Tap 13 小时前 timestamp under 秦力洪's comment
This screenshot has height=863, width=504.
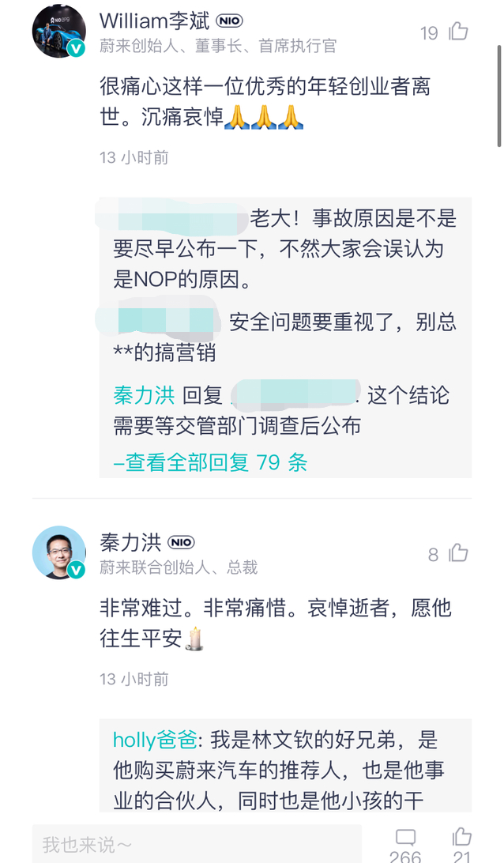pos(134,679)
